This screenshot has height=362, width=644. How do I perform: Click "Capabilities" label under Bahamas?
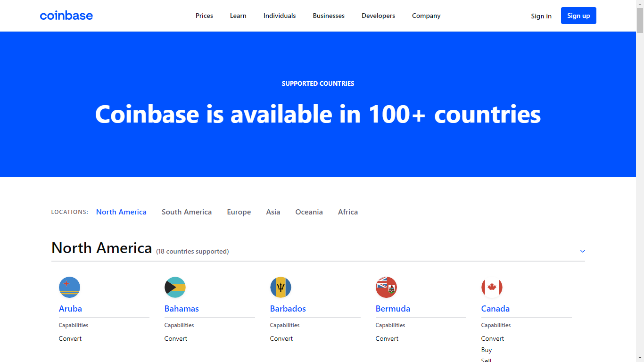click(x=179, y=325)
